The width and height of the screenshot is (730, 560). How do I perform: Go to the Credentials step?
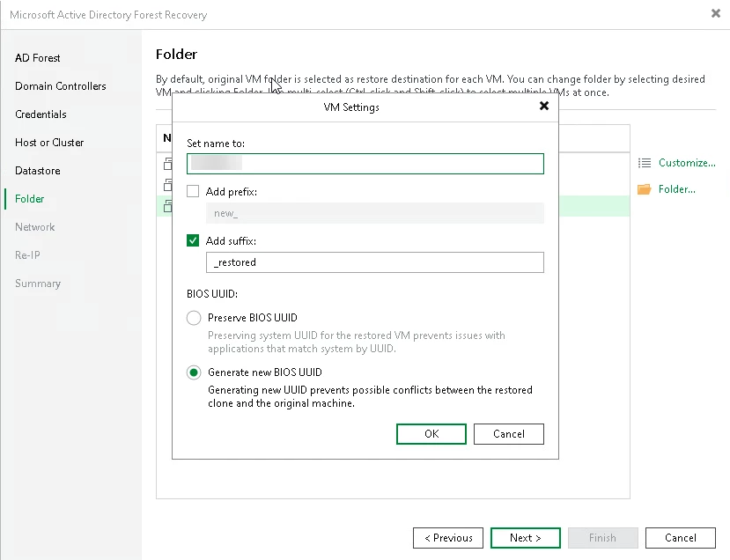point(41,114)
